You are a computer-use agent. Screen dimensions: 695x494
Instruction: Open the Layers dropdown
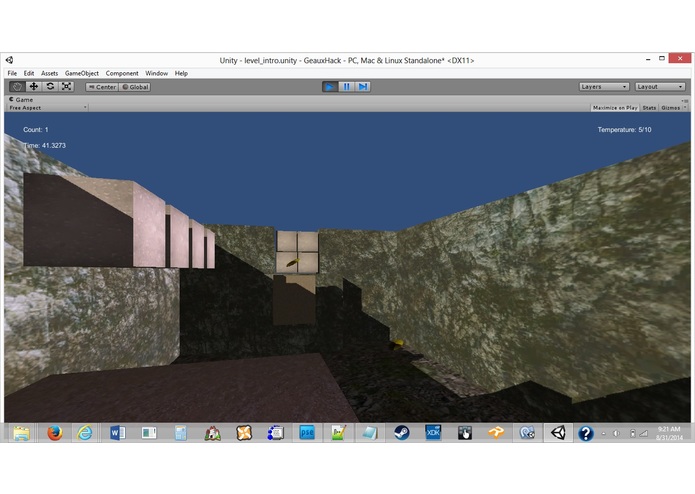(x=604, y=86)
